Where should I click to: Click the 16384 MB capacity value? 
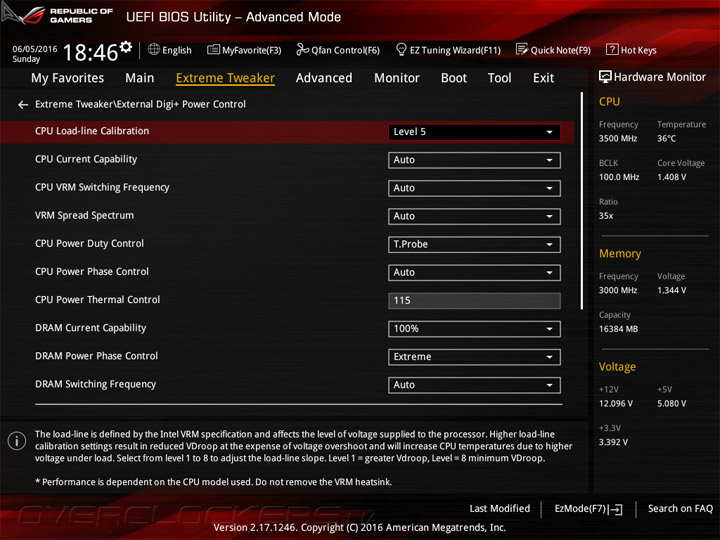pyautogui.click(x=618, y=329)
